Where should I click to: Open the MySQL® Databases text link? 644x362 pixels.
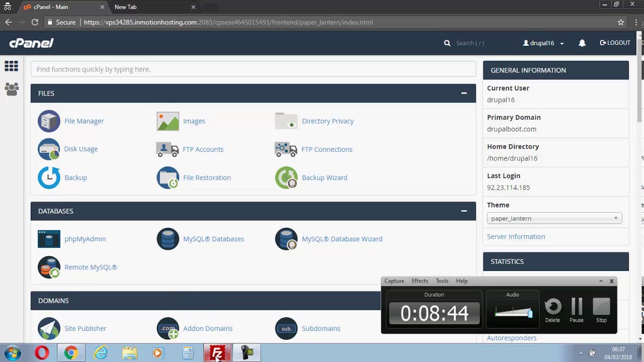tap(213, 239)
